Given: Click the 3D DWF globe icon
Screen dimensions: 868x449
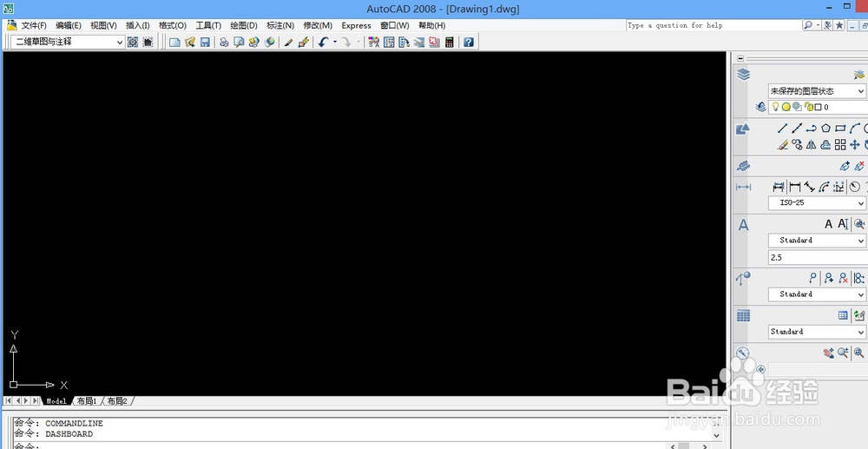Looking at the screenshot, I should point(270,42).
